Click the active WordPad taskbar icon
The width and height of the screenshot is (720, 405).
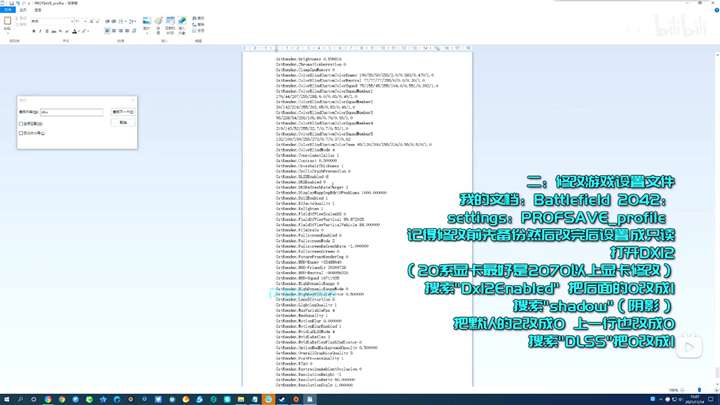point(310,399)
